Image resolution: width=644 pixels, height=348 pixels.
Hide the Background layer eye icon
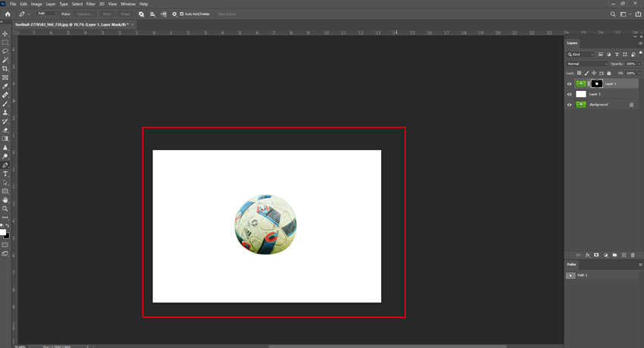click(x=569, y=105)
